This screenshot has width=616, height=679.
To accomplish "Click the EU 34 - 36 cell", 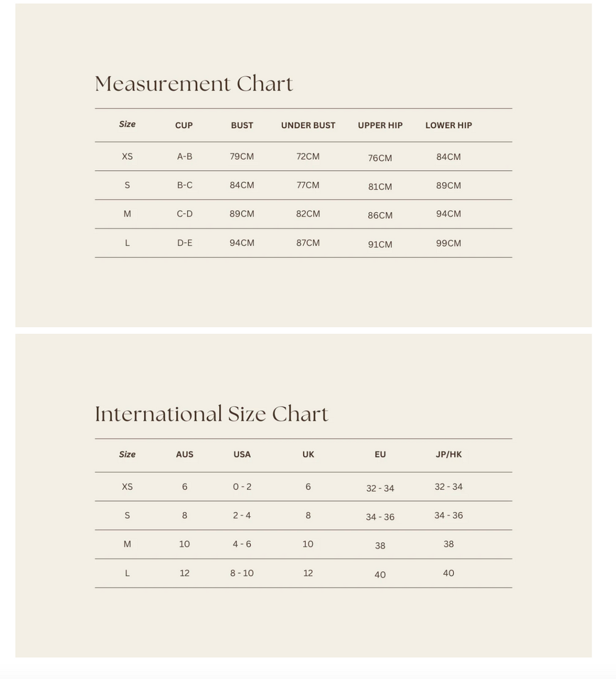I will pyautogui.click(x=380, y=517).
